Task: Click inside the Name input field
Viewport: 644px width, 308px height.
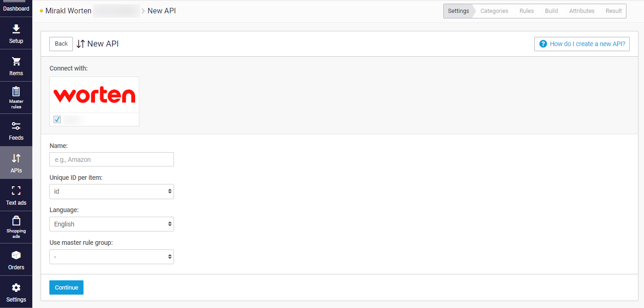Action: (x=111, y=159)
